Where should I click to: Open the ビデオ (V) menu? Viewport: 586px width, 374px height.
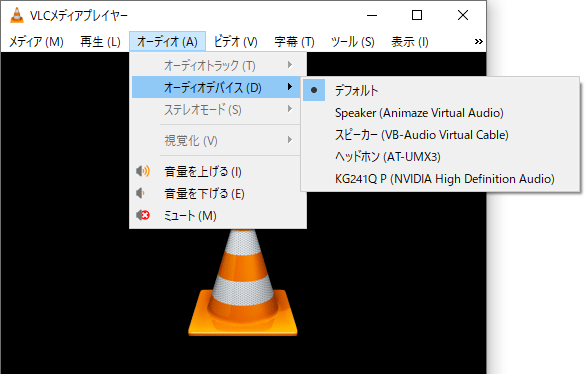point(236,41)
